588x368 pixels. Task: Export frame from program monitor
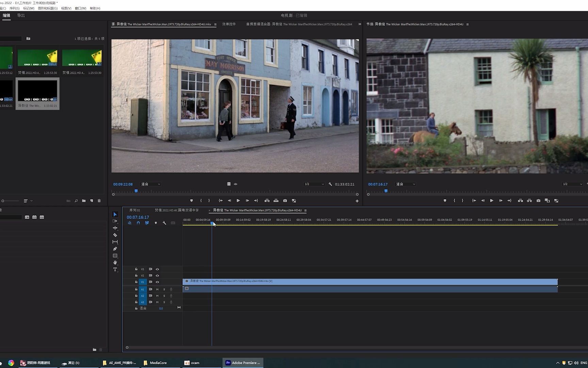coord(538,201)
